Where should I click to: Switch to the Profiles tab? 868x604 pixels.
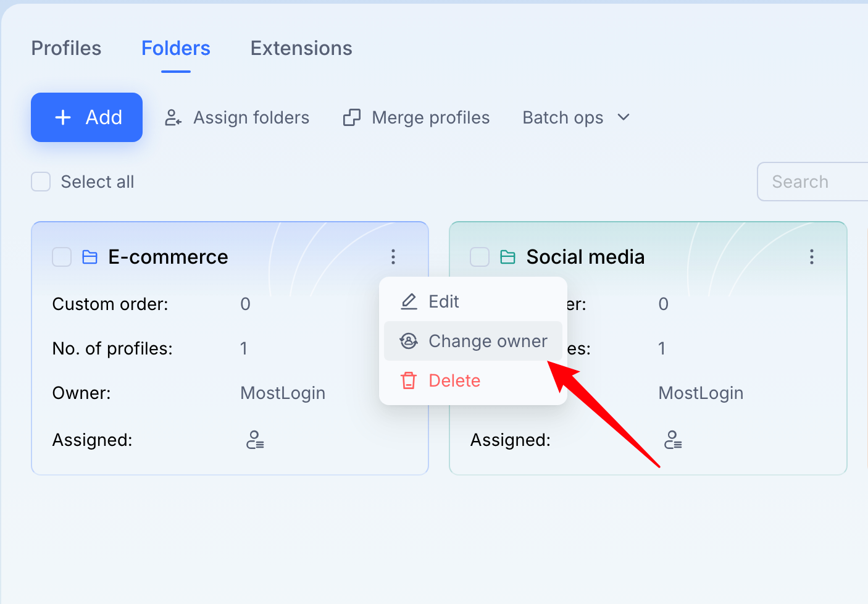click(x=66, y=48)
